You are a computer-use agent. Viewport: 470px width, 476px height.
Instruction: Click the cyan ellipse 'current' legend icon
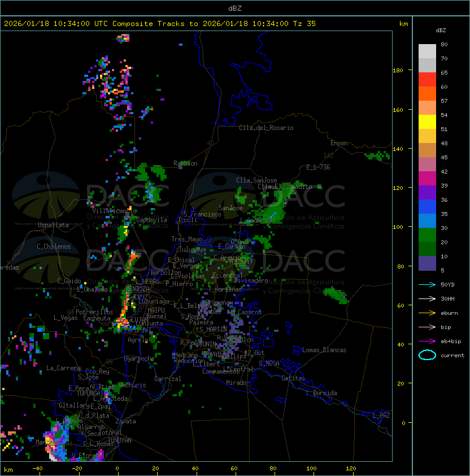[x=427, y=355]
